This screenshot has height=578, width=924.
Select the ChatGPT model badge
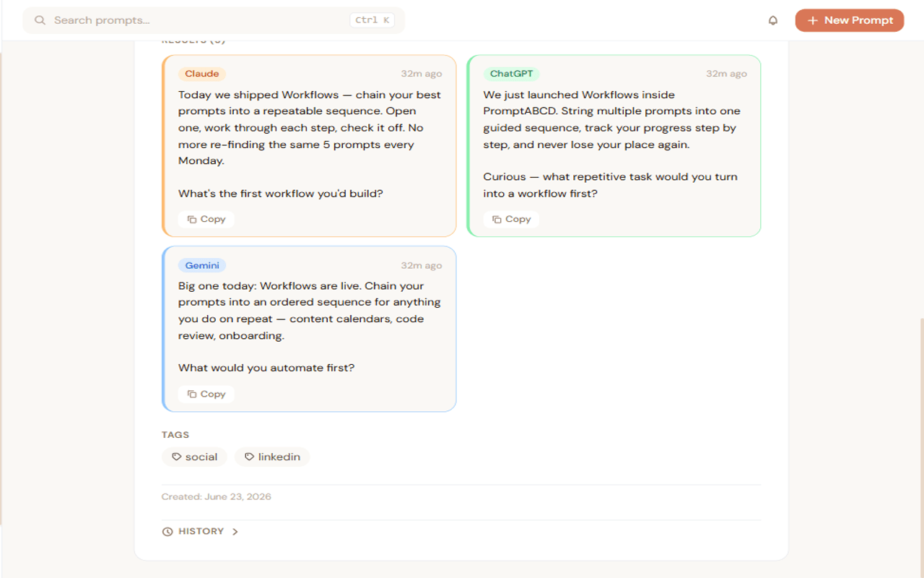[511, 74]
